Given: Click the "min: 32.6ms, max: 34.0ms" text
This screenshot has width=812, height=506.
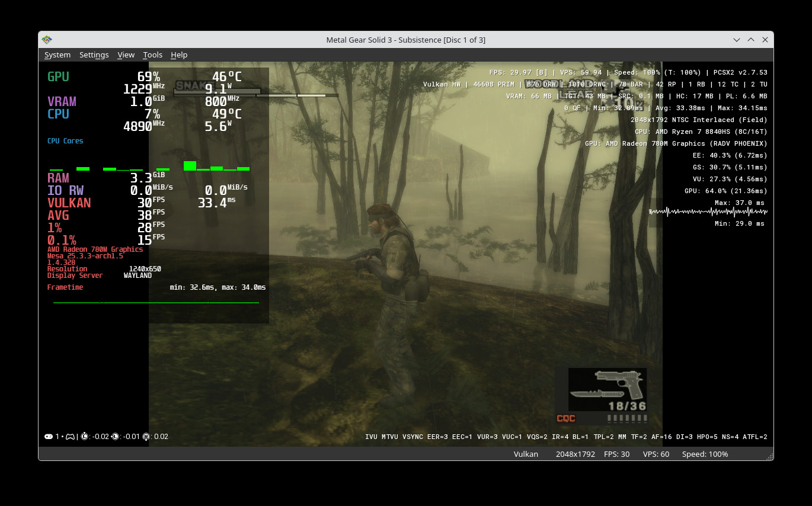Looking at the screenshot, I should click(218, 287).
